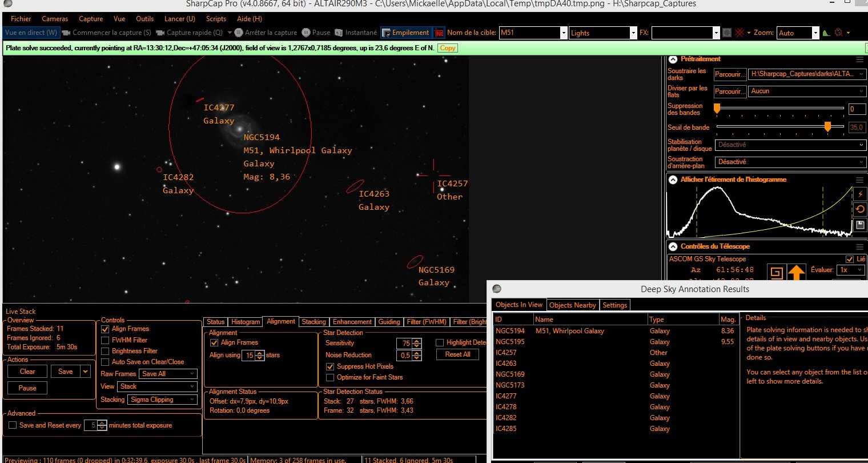Toggle the Empilement live stack button
868x463 pixels.
pyautogui.click(x=405, y=33)
